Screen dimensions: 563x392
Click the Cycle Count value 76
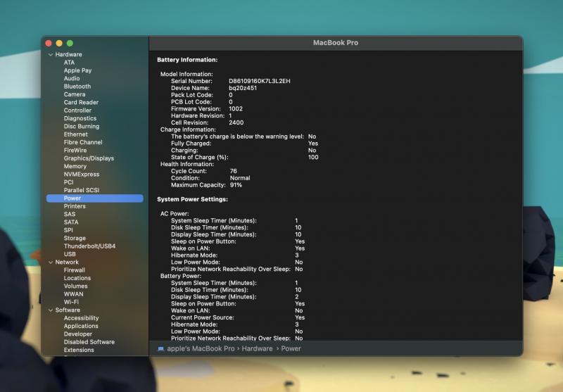(234, 171)
